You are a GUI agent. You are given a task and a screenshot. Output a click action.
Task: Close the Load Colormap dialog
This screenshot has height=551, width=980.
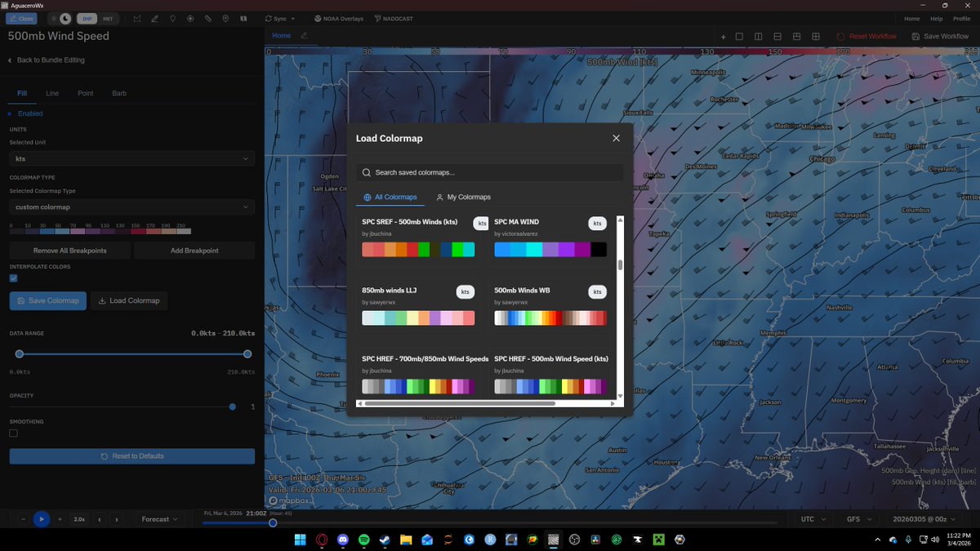[616, 138]
